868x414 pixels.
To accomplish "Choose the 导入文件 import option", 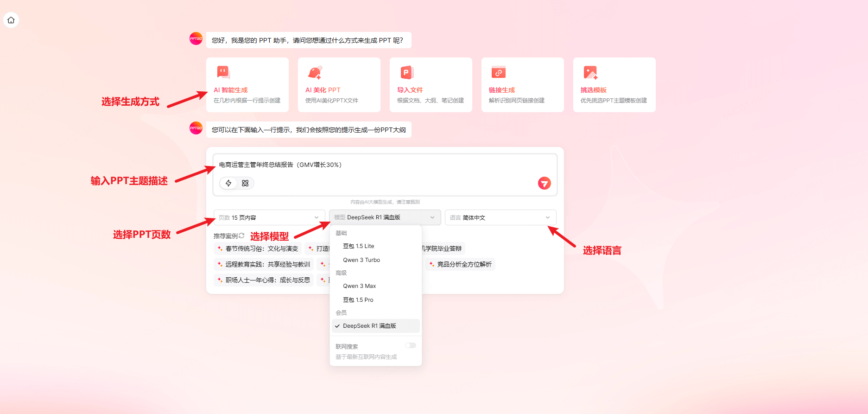I will [x=431, y=85].
